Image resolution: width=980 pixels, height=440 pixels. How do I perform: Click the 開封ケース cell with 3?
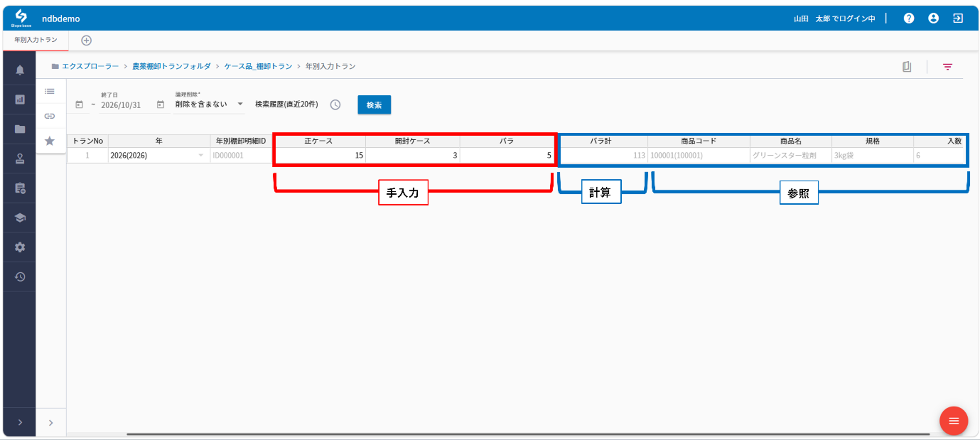point(413,155)
